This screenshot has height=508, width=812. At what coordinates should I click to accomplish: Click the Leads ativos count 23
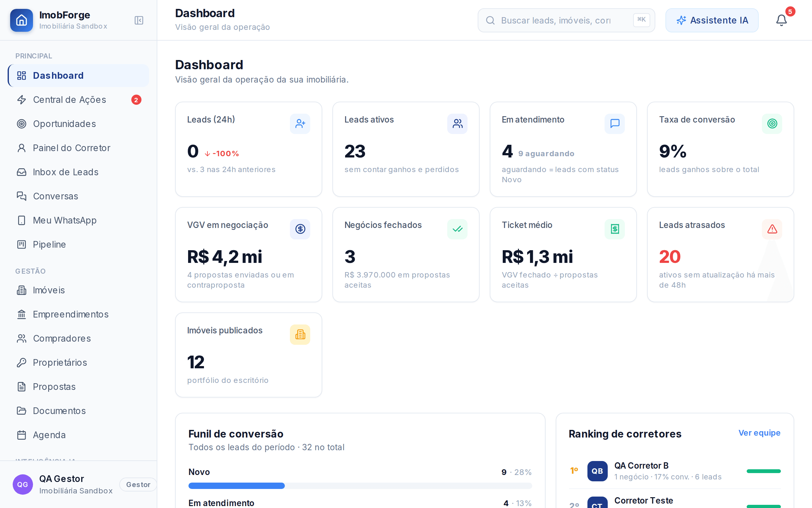click(355, 151)
